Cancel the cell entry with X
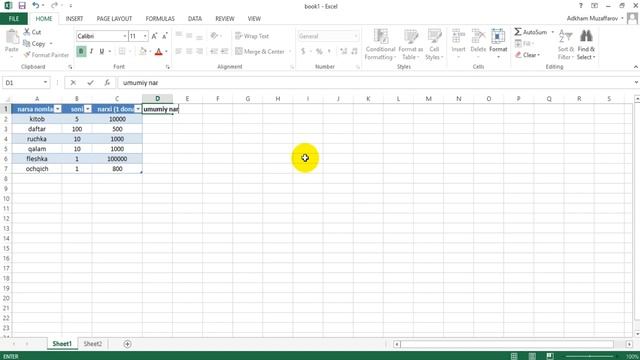The width and height of the screenshot is (640, 360). point(73,83)
